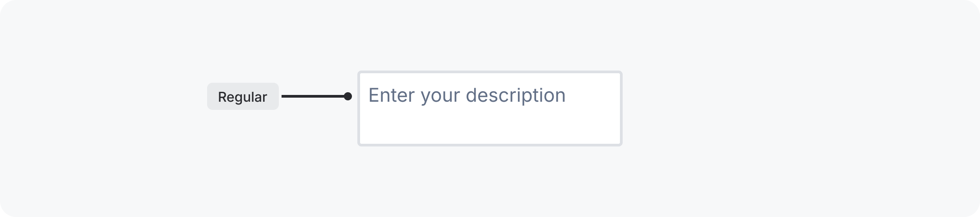Place cursor at start of description field
The image size is (980, 217).
pos(370,95)
